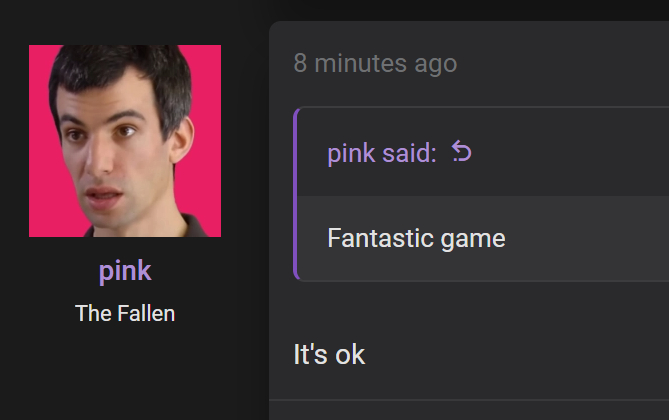The image size is (669, 420).
Task: Click the word "ok" in the reply
Action: [350, 354]
